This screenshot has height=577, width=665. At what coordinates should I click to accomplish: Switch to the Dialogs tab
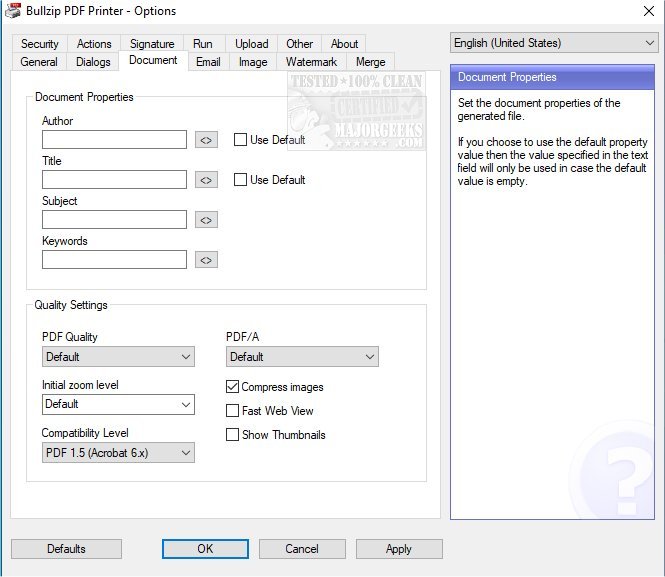(x=93, y=62)
